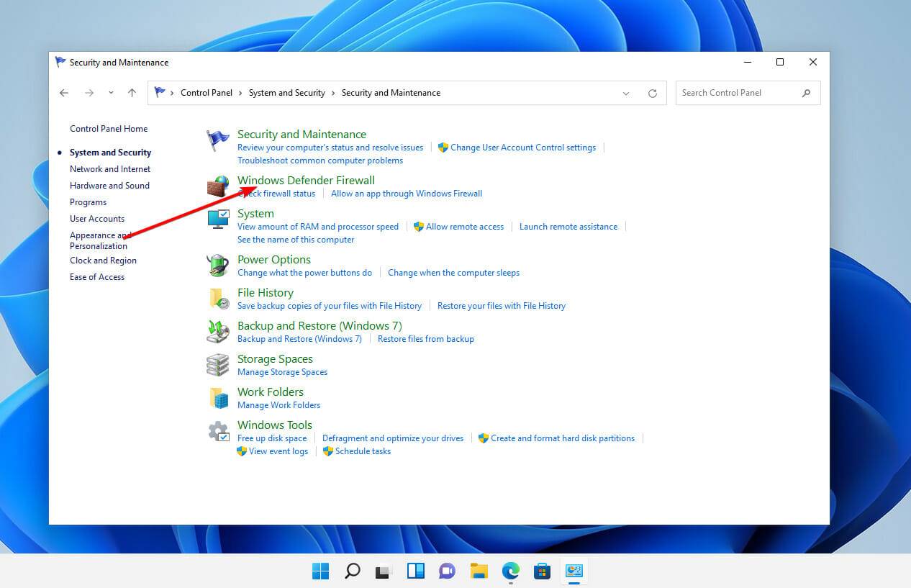Select Appearance and Personalization category

[x=100, y=240]
